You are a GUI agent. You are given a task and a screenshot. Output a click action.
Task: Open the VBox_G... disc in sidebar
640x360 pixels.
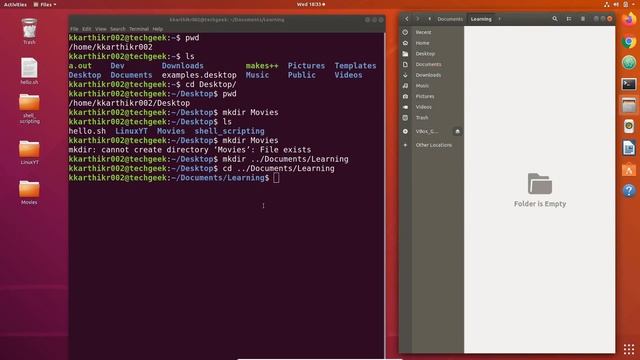point(427,131)
